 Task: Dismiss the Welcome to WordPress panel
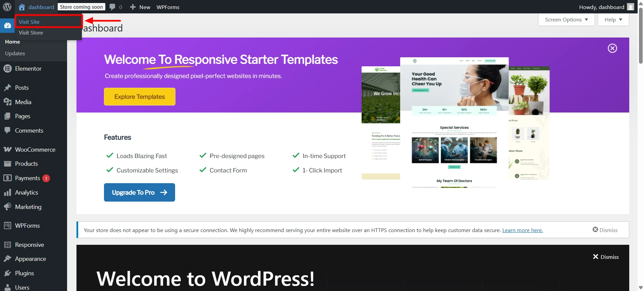(606, 257)
